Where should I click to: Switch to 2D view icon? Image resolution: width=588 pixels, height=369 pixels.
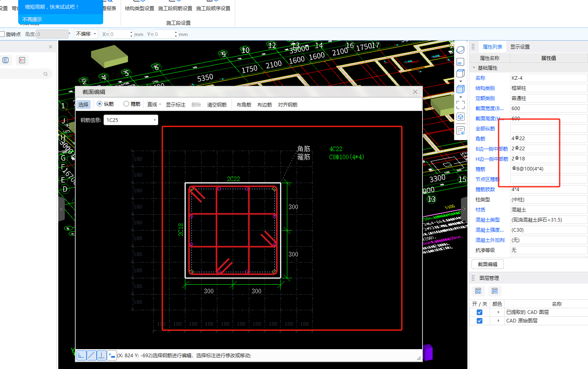(x=460, y=62)
